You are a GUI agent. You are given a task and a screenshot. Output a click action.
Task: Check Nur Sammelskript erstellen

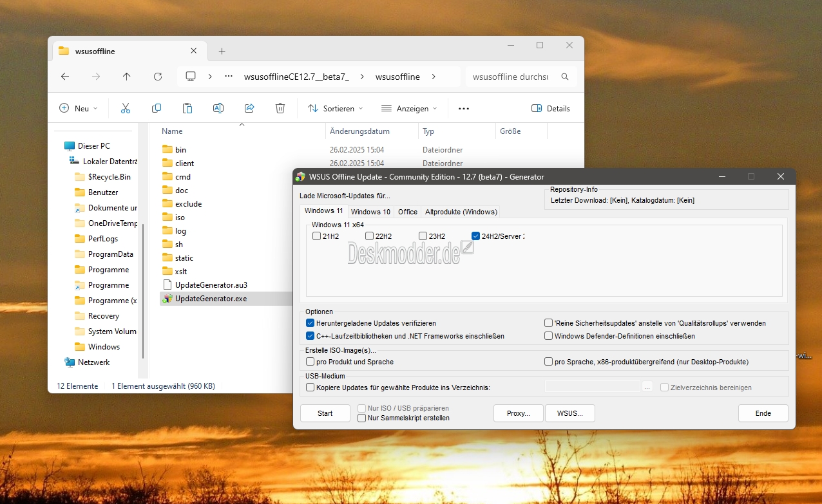pyautogui.click(x=362, y=418)
